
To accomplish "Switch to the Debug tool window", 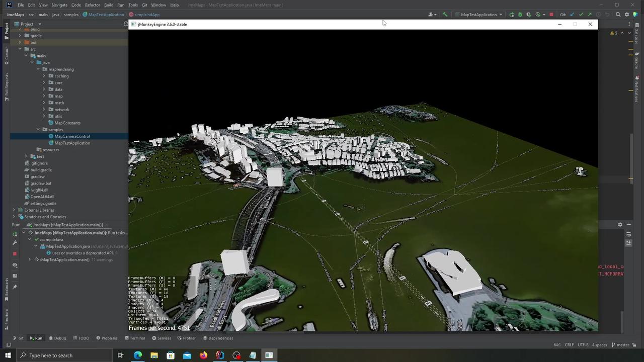I will [59, 338].
